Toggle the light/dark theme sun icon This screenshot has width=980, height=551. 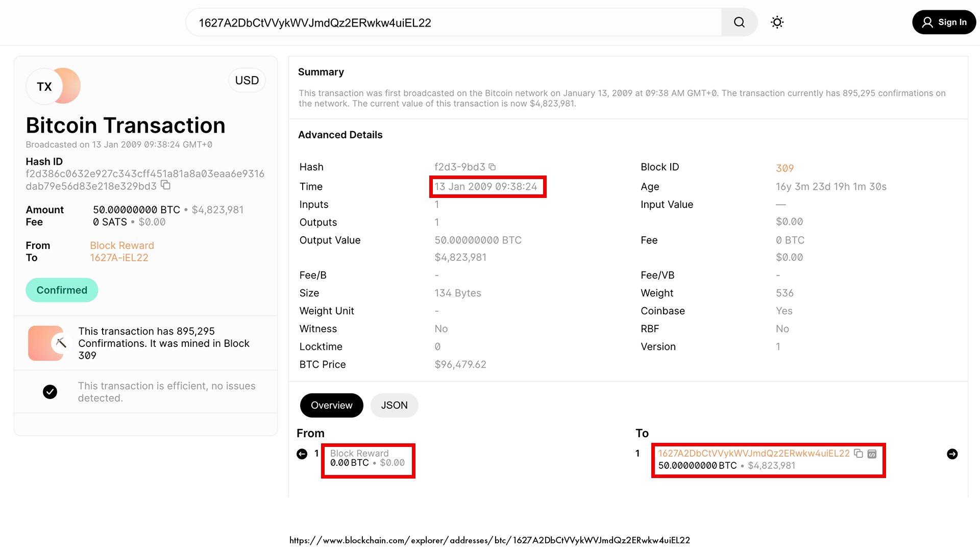tap(777, 22)
